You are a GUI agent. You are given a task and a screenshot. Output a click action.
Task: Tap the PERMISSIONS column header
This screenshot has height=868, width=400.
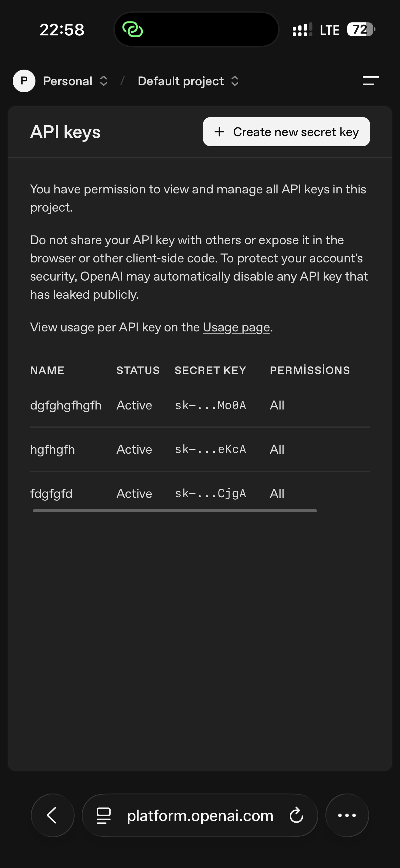(310, 370)
